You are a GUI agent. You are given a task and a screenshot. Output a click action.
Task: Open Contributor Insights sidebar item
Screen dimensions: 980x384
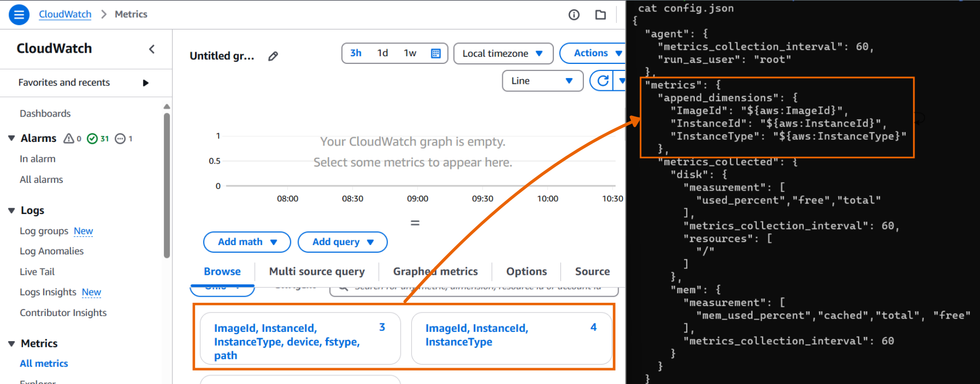63,313
